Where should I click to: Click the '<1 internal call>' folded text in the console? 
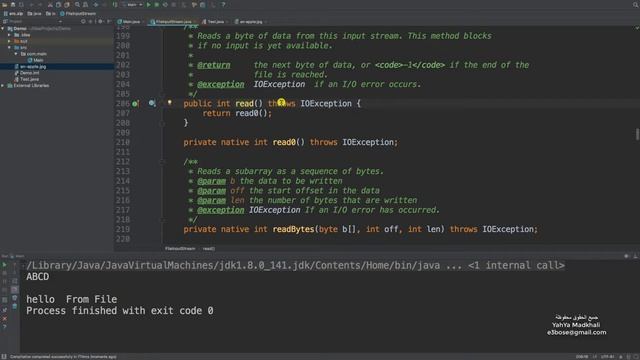[x=516, y=266]
